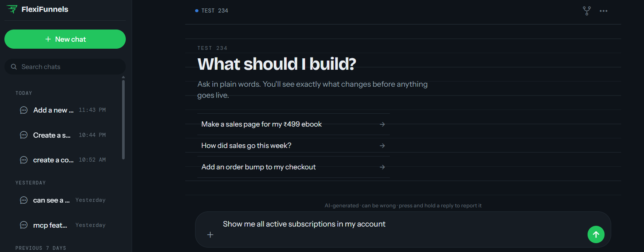Screen dimensions: 644x252
Task: Open the three-dot more options menu
Action: (603, 11)
